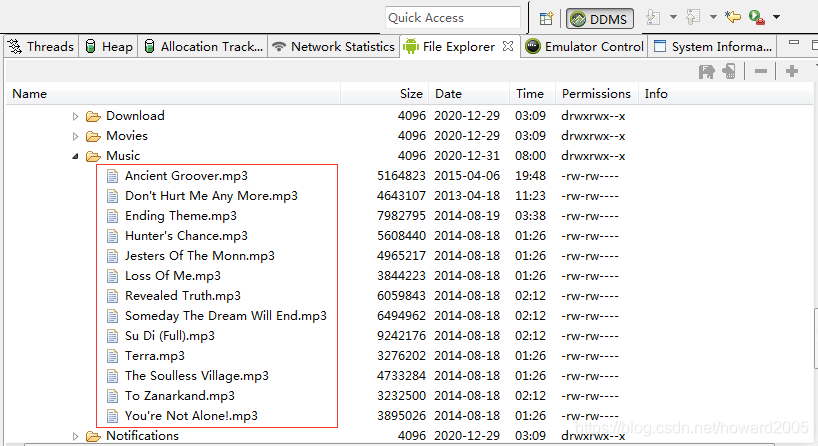Select file Hunter's Chance.mp3
Screen dimensions: 818x446
tap(186, 236)
